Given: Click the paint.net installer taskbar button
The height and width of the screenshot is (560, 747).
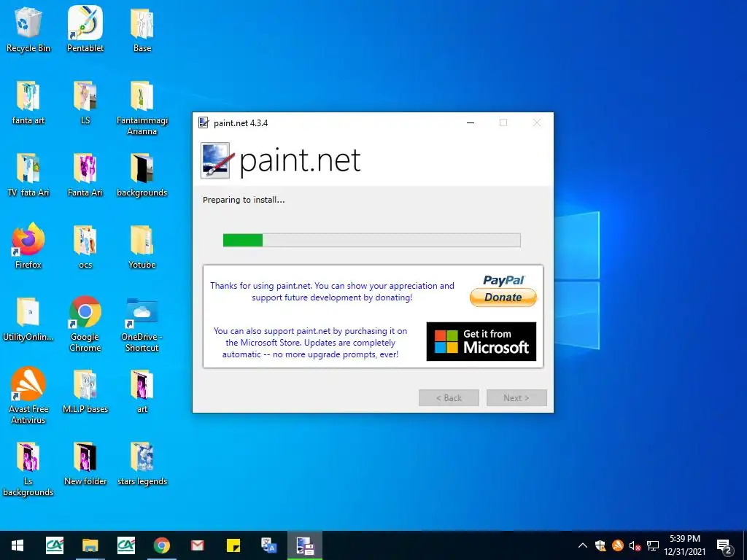Looking at the screenshot, I should click(305, 545).
